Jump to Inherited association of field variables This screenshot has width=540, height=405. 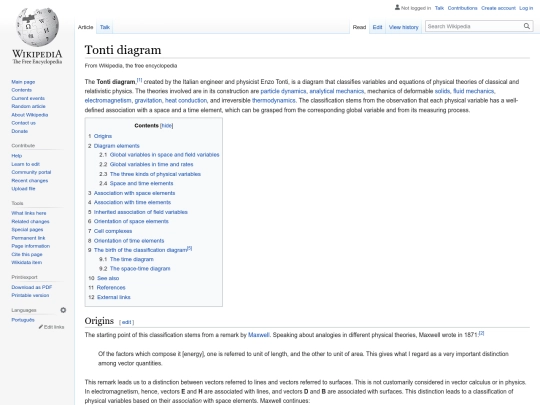click(141, 212)
